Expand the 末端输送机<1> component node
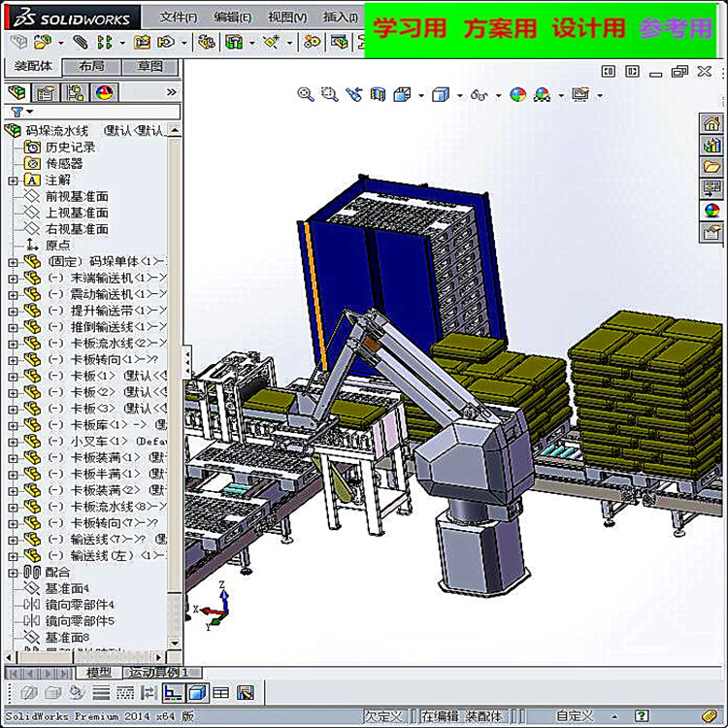This screenshot has height=728, width=728. click(x=13, y=279)
